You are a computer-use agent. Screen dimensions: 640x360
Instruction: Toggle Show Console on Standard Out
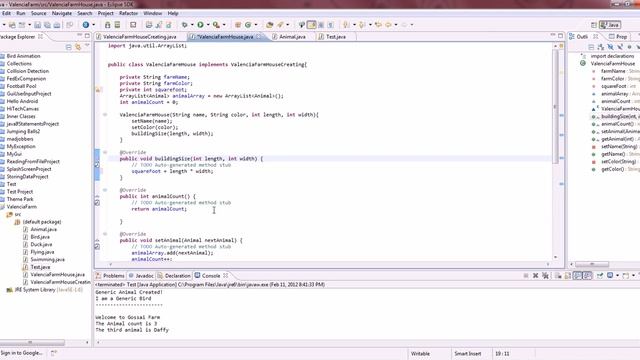click(578, 276)
